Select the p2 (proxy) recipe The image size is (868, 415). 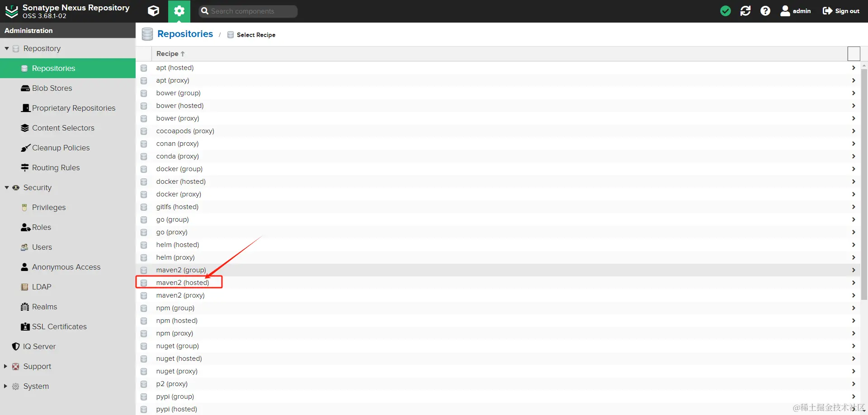pos(497,384)
